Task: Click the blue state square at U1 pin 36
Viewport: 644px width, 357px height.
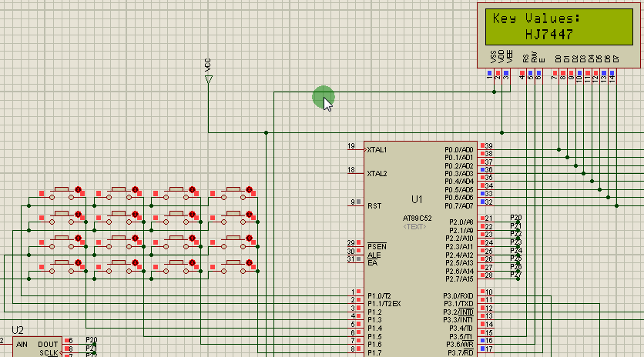Action: 482,169
